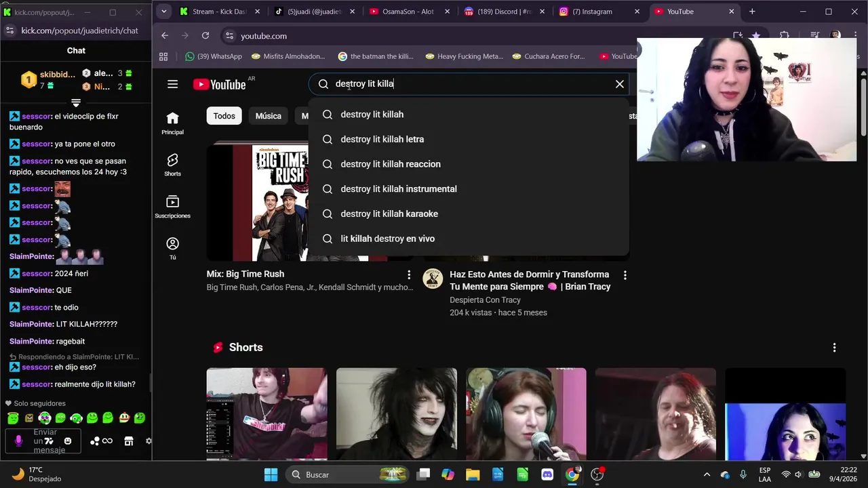Click infinity icon in Kick chat footer
The height and width of the screenshot is (488, 868).
[x=107, y=441]
